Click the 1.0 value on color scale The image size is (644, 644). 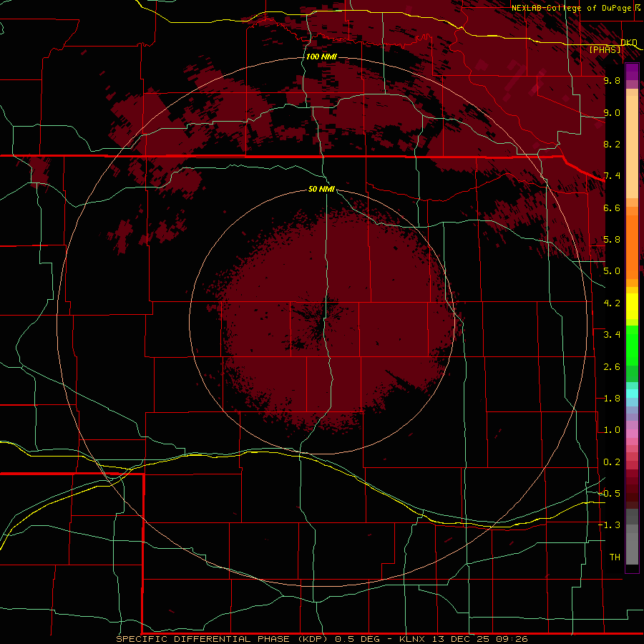click(x=612, y=430)
